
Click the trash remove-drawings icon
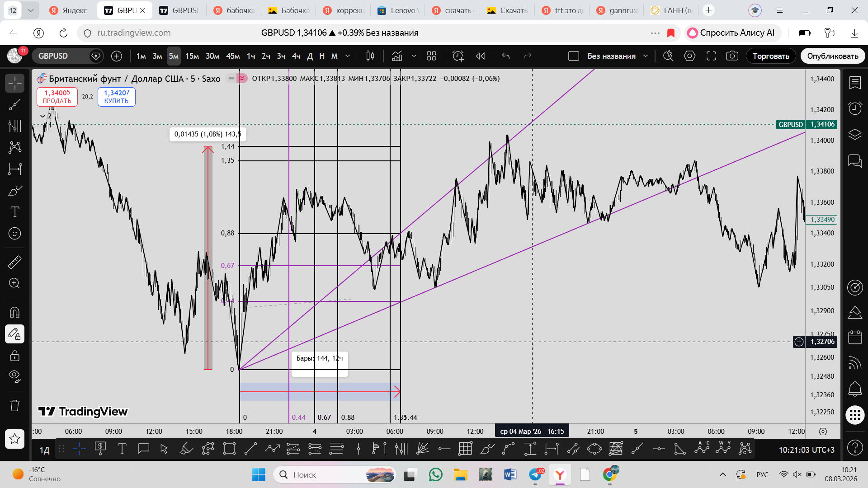pos(14,405)
